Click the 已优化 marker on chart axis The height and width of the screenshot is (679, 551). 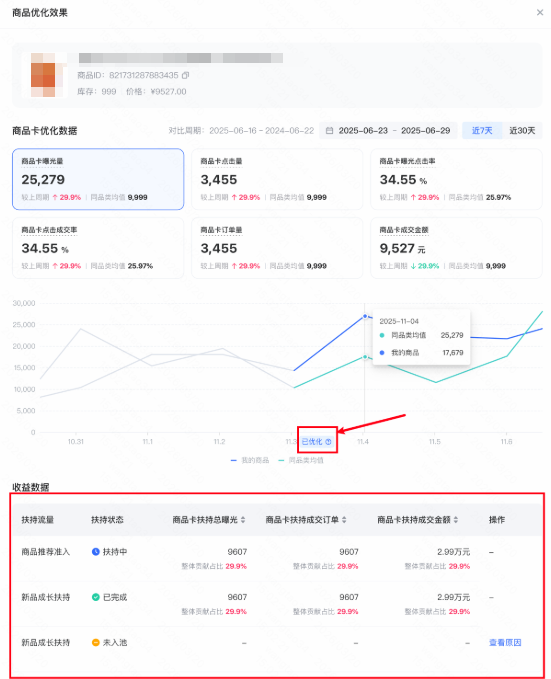(317, 442)
